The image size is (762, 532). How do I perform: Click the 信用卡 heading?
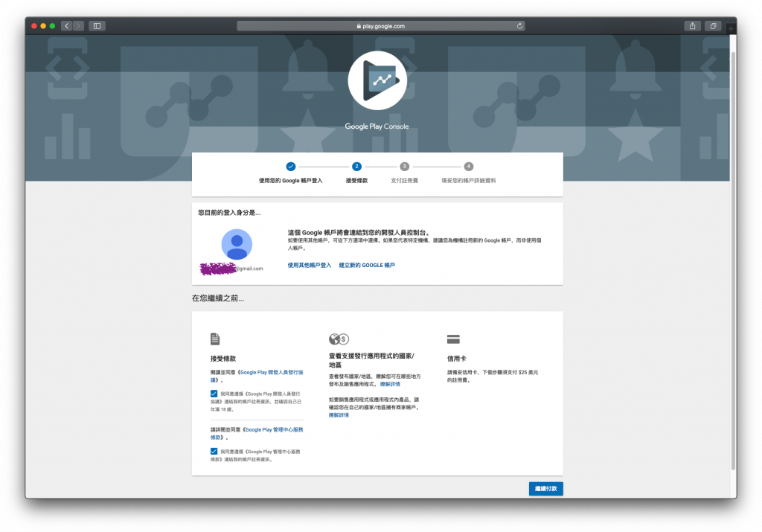pyautogui.click(x=456, y=359)
